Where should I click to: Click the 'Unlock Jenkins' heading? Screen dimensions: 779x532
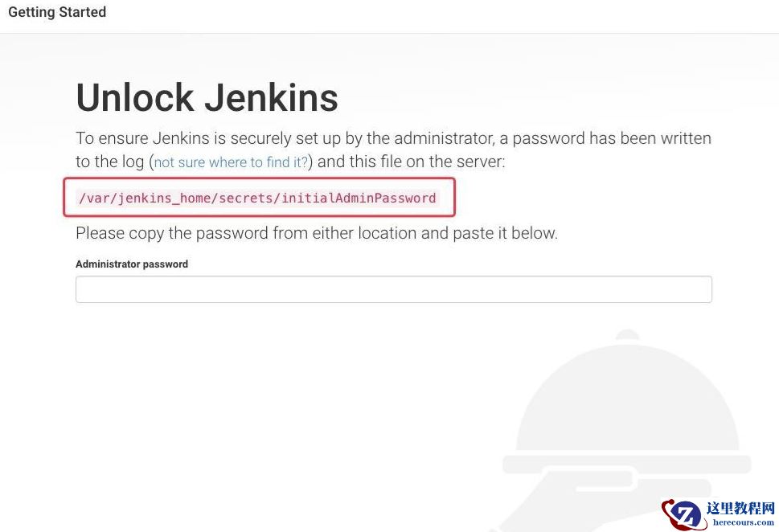(x=206, y=97)
